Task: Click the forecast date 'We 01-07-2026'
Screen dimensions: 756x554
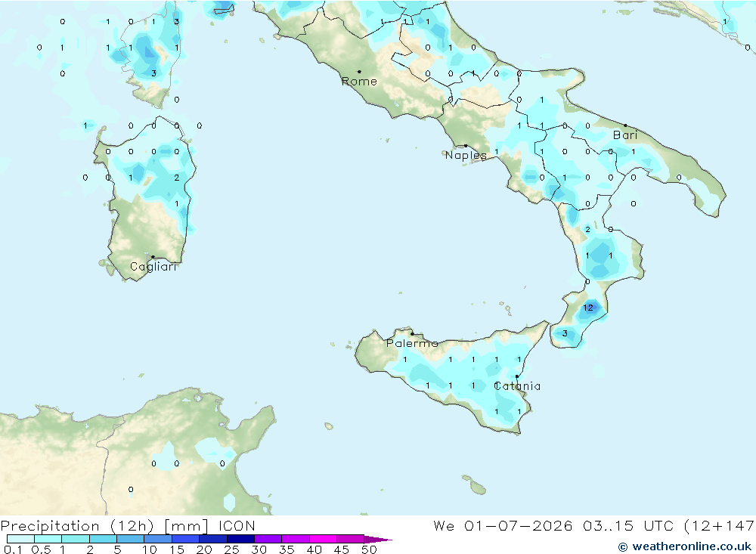Action: tap(503, 525)
